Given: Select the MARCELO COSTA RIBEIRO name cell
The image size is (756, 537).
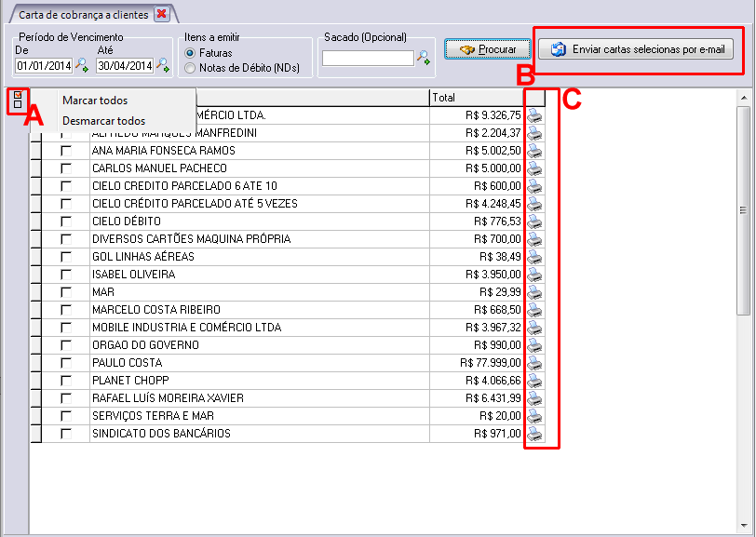Looking at the screenshot, I should click(260, 310).
